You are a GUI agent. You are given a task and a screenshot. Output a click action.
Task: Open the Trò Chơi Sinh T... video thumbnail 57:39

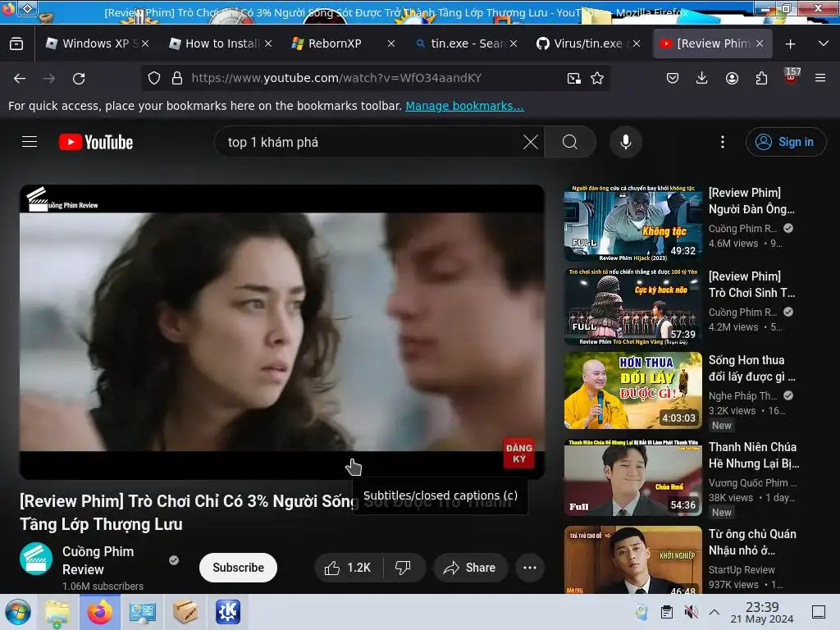[x=632, y=307]
